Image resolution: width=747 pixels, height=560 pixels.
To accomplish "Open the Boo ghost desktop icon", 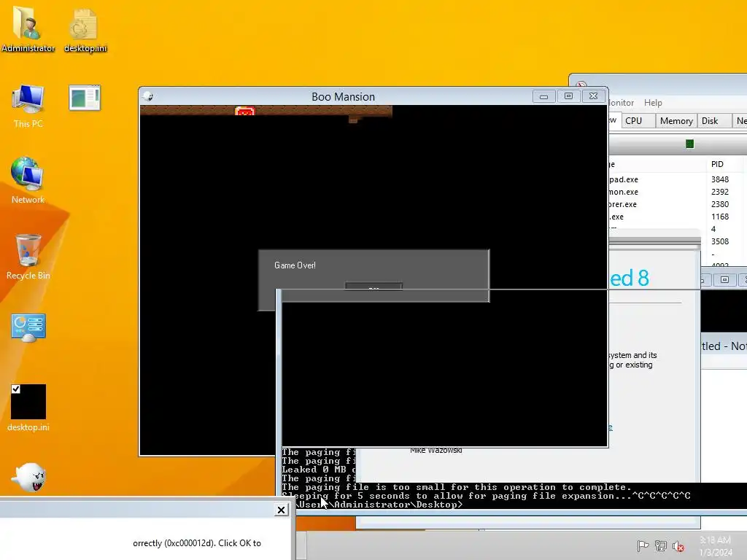I will coord(28,477).
